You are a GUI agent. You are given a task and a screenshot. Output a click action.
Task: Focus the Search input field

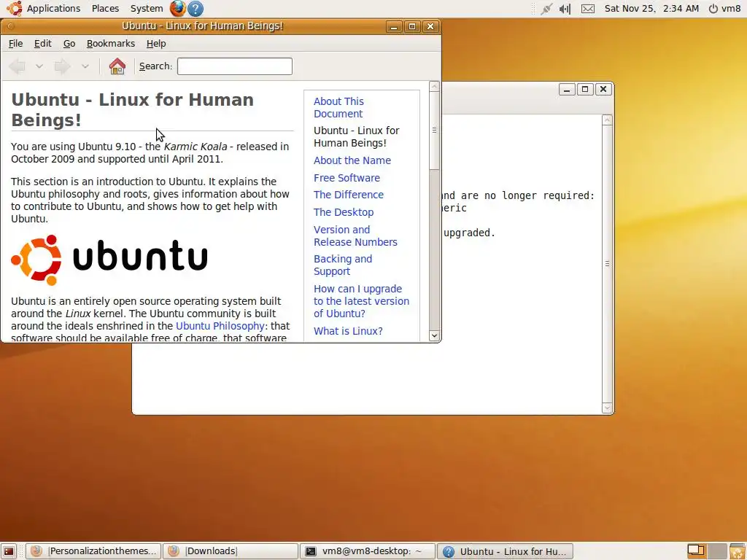pyautogui.click(x=235, y=66)
